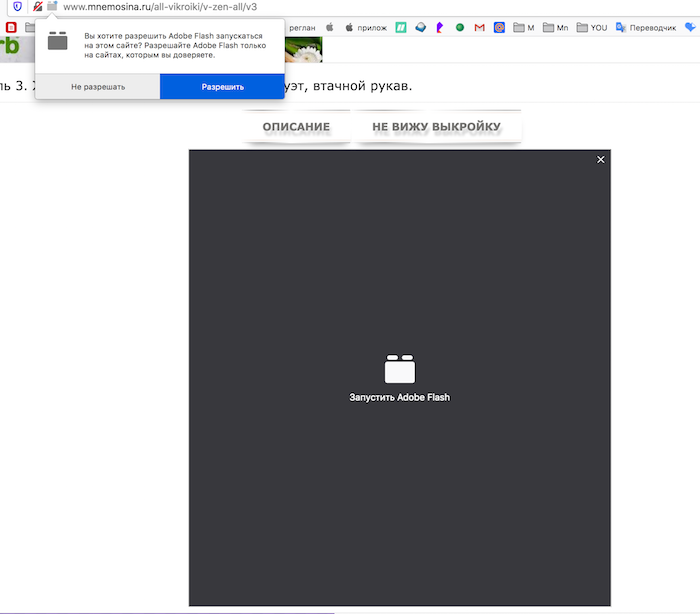The width and height of the screenshot is (700, 614).
Task: Click the red bookmark icon at far left
Action: 12,28
